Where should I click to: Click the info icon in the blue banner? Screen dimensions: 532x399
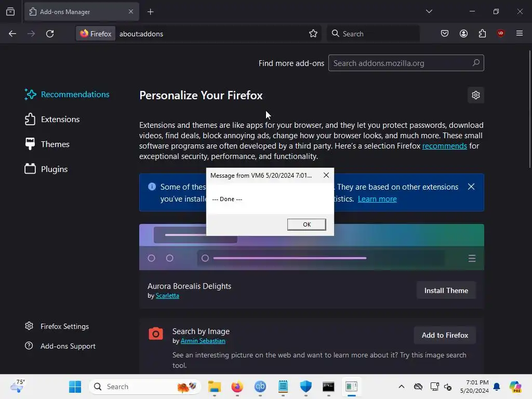[152, 187]
